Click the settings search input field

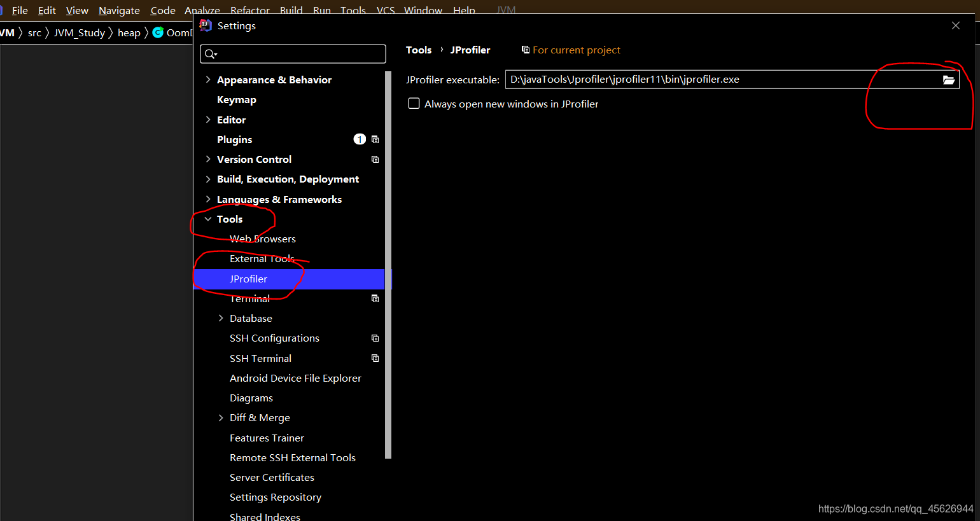coord(293,54)
